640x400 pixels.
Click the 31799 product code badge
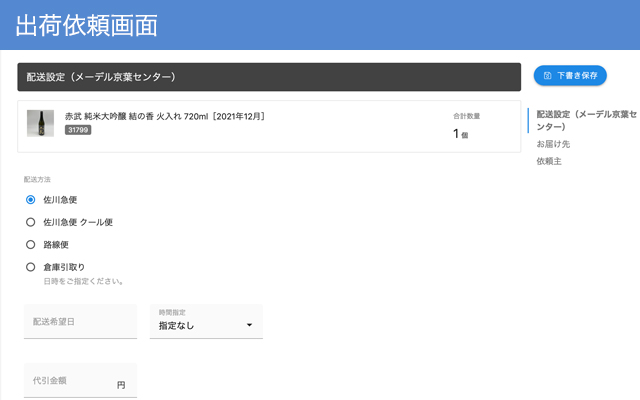pyautogui.click(x=78, y=130)
